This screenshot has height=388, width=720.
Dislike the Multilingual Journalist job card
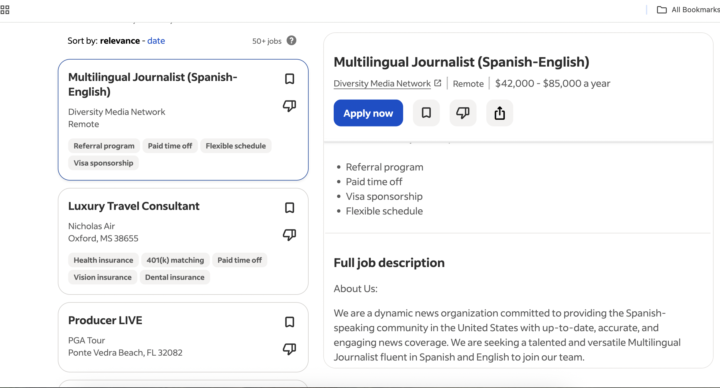tap(289, 106)
